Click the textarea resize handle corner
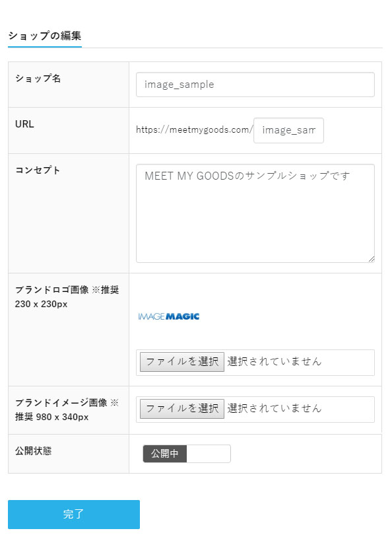The height and width of the screenshot is (539, 392). tap(371, 259)
